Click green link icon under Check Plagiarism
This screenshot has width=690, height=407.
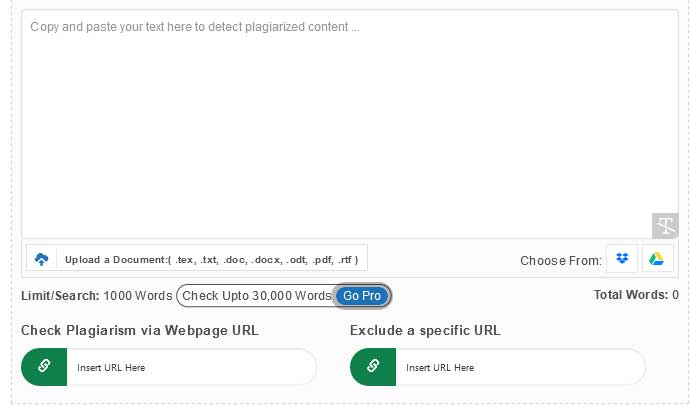(x=44, y=367)
